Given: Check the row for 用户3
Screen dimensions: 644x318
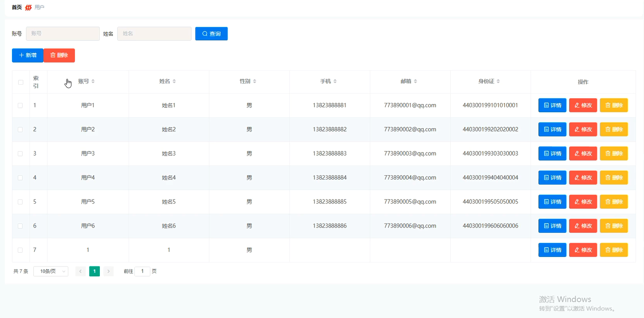Looking at the screenshot, I should 20,153.
